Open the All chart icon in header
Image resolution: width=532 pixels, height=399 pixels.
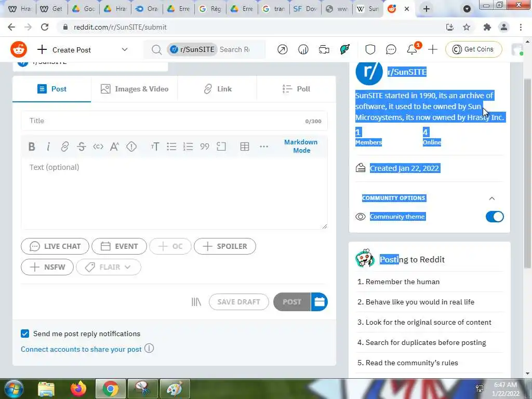pos(303,49)
